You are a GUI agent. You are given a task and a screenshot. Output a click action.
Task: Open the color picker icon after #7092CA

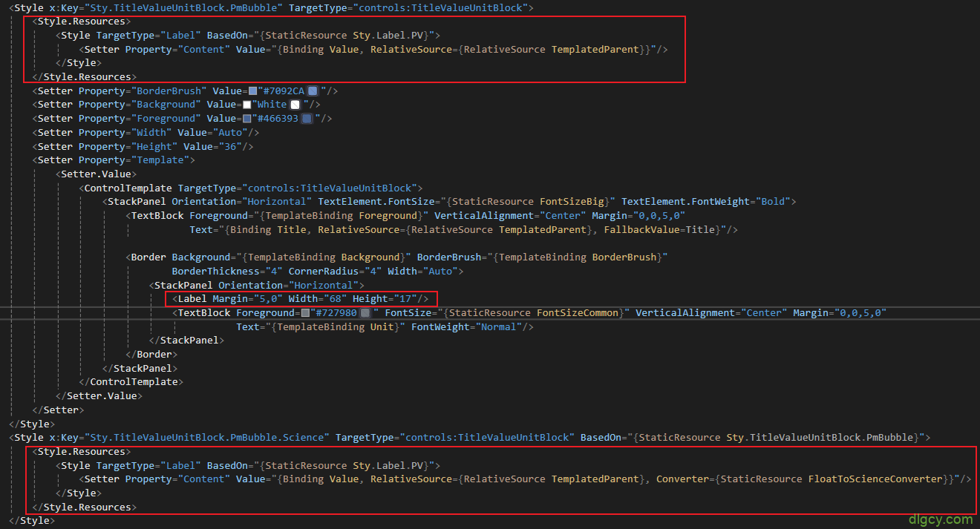(x=313, y=91)
